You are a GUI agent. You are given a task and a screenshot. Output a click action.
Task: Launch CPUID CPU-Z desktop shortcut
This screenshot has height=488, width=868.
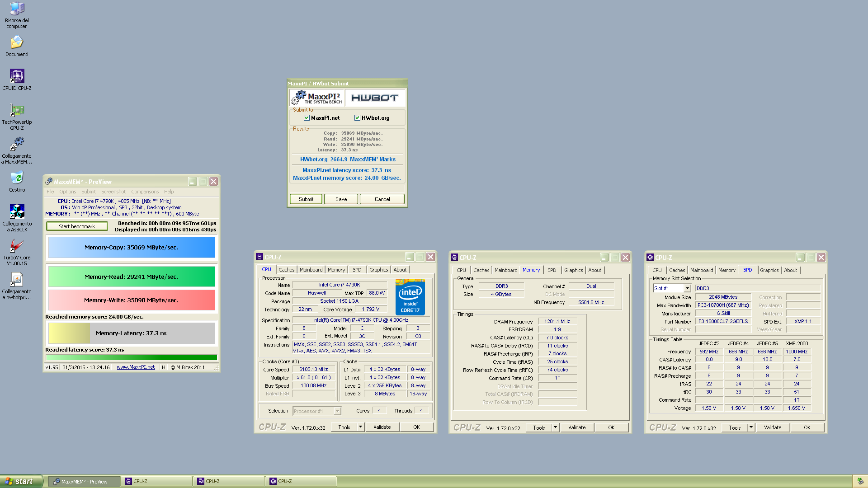(x=17, y=80)
